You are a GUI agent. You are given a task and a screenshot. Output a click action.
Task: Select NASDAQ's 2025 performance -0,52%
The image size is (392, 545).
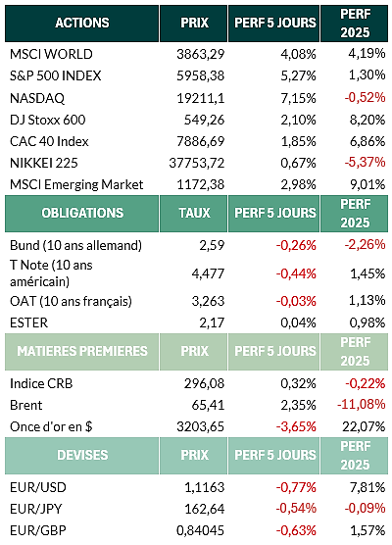coord(365,97)
